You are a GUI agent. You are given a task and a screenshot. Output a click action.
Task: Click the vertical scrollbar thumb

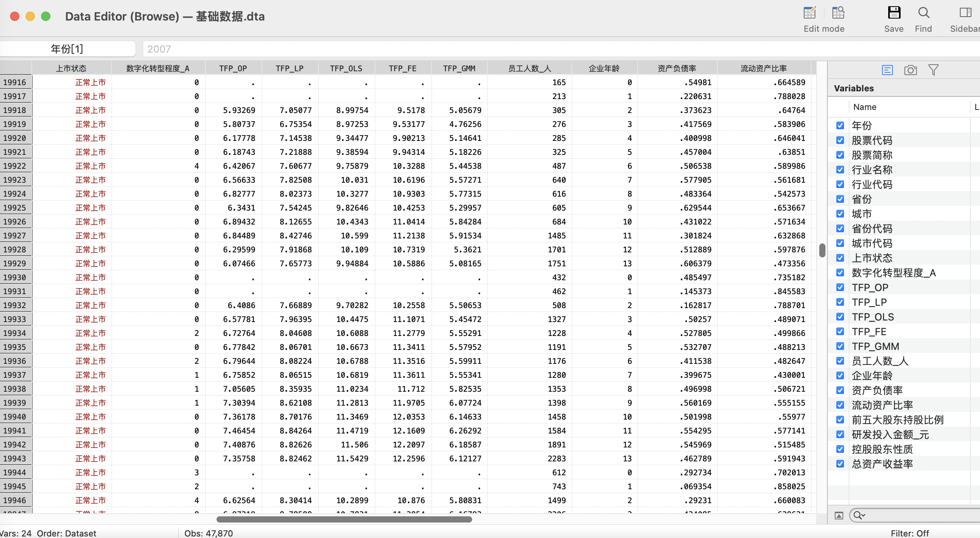[x=822, y=250]
